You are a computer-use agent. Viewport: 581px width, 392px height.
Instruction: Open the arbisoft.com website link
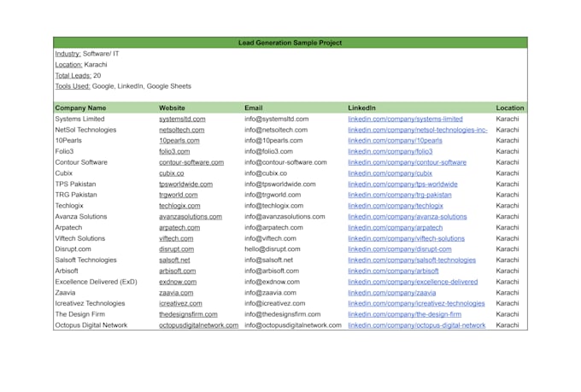coord(177,271)
